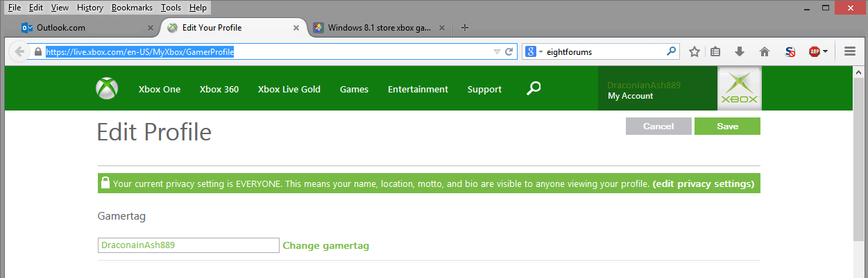The image size is (868, 278).
Task: Open the Edit menu
Action: (36, 8)
